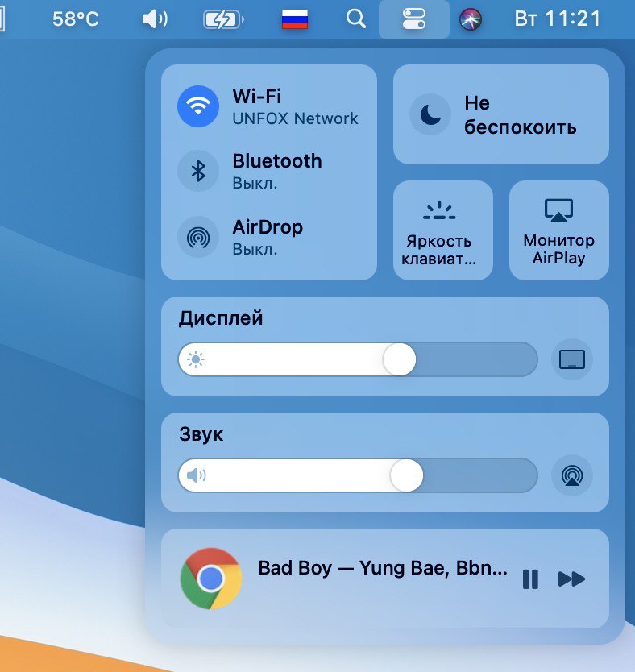Image resolution: width=635 pixels, height=672 pixels.
Task: Toggle the Wi-Fi round icon
Action: coord(198,106)
